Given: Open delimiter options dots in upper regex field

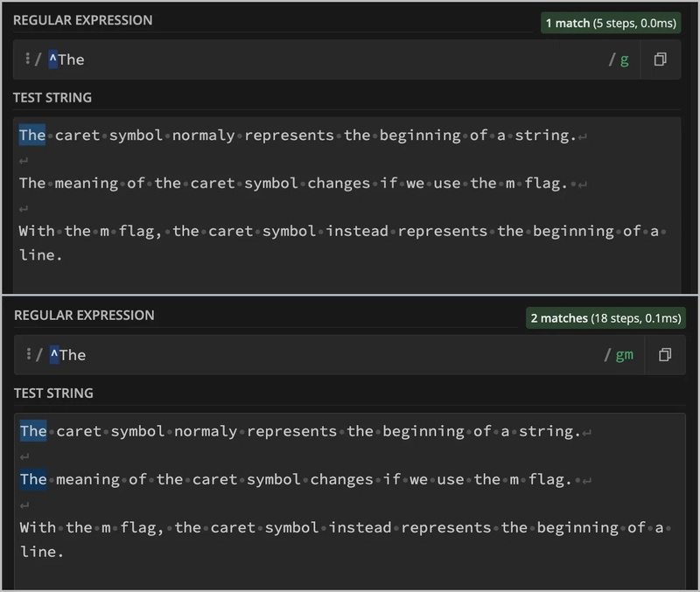Looking at the screenshot, I should 28,59.
